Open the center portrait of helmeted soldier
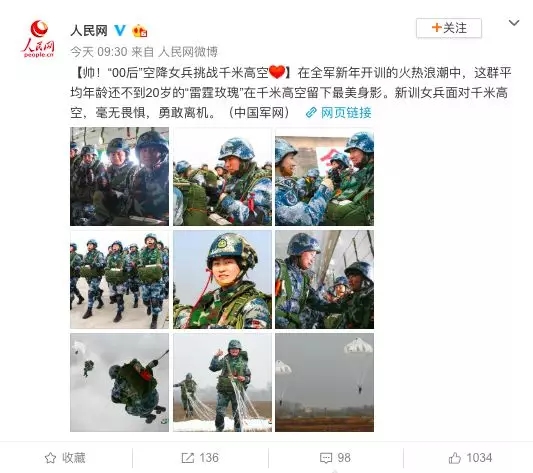The height and width of the screenshot is (473, 533). coord(222,279)
